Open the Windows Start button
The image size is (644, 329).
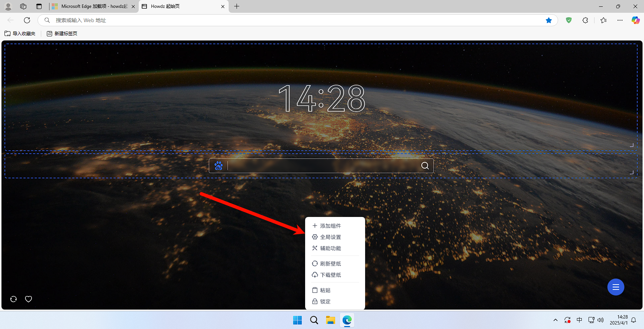pyautogui.click(x=298, y=320)
